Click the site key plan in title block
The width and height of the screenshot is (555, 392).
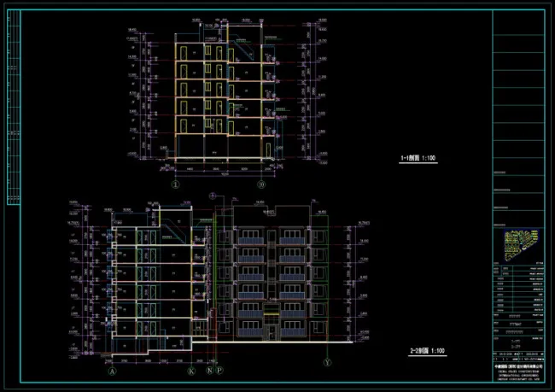tap(518, 245)
